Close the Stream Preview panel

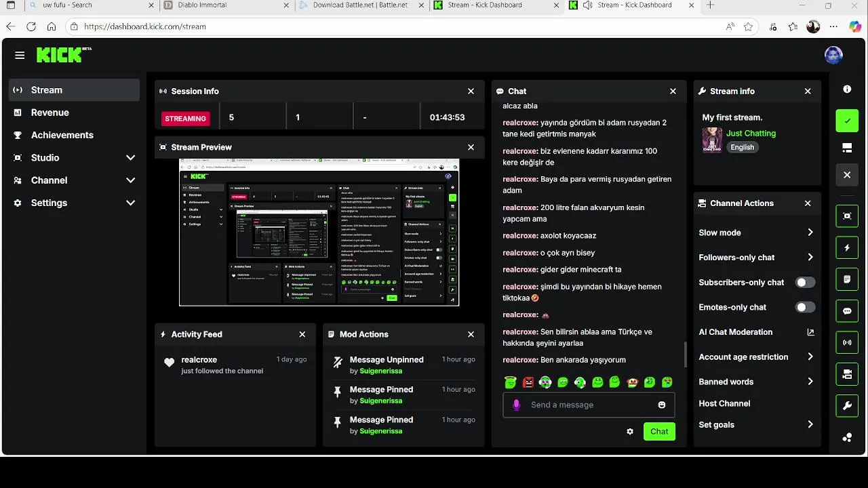click(x=471, y=147)
